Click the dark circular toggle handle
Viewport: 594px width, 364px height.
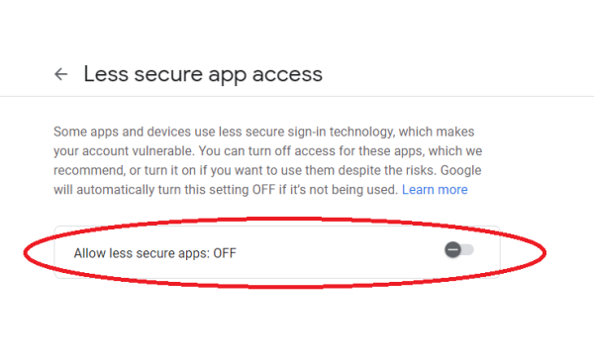[452, 249]
